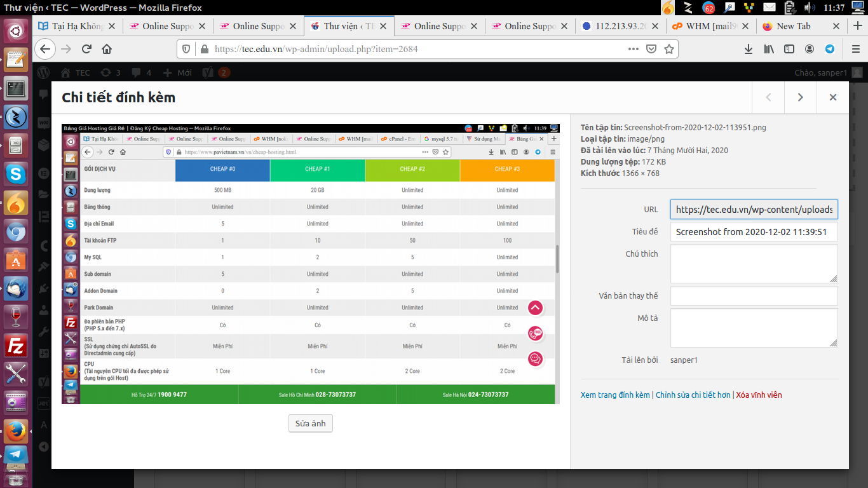This screenshot has width=868, height=488.
Task: Open WordPress logo menu in admin bar
Action: 43,72
